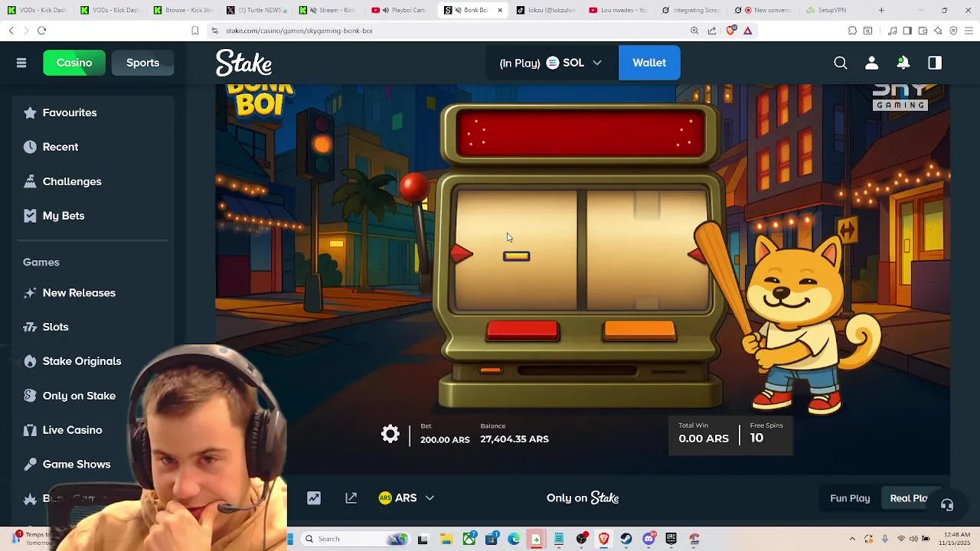
Task: Click the browser reload button
Action: (41, 31)
